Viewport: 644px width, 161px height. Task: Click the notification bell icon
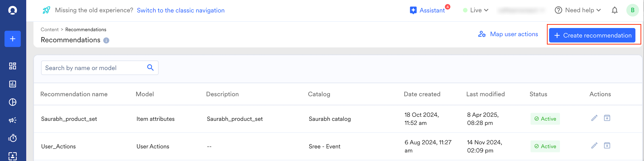(x=614, y=10)
